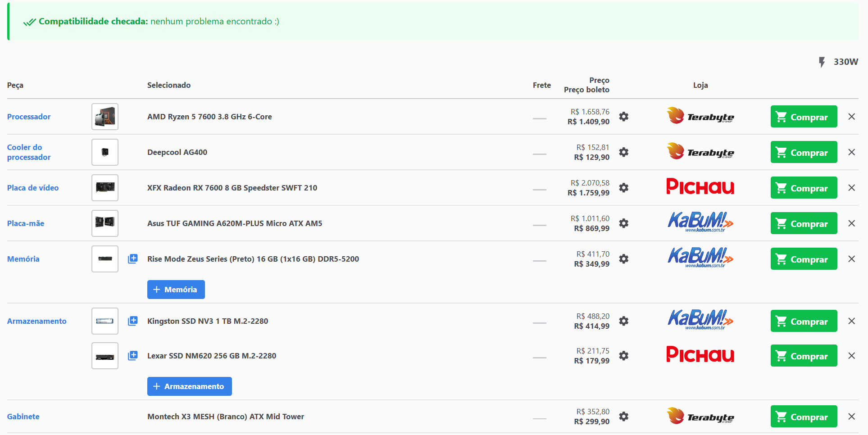Open the Armazenamento category link
This screenshot has width=868, height=435.
coord(37,321)
